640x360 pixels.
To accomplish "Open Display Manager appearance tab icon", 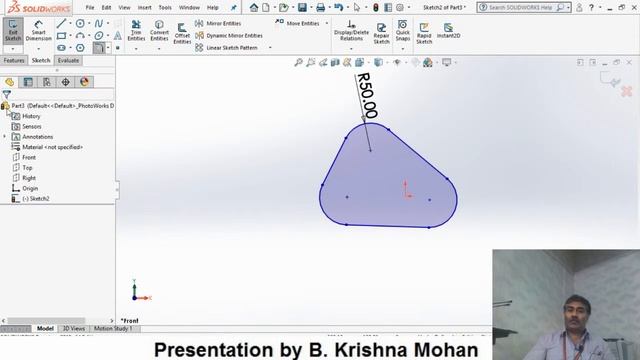I will 84,82.
